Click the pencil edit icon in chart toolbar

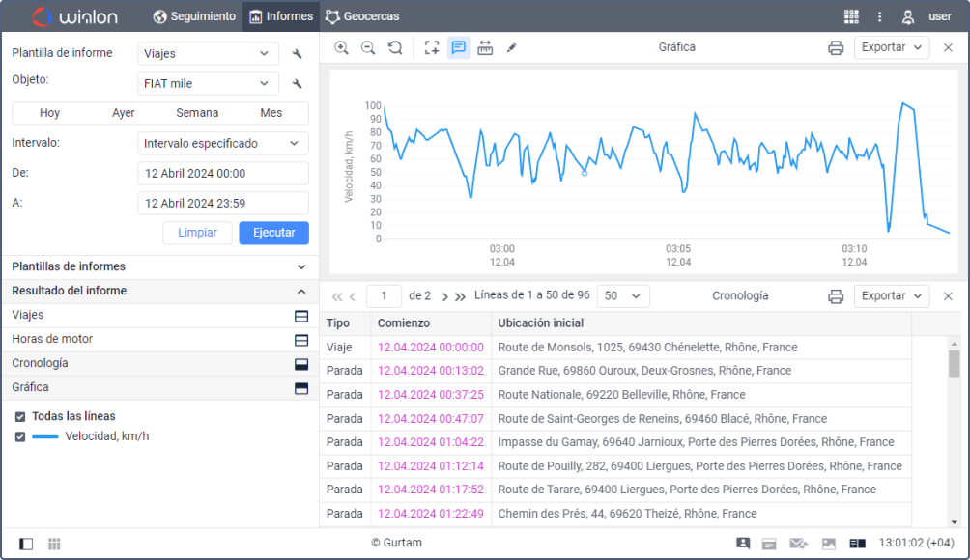pyautogui.click(x=511, y=48)
